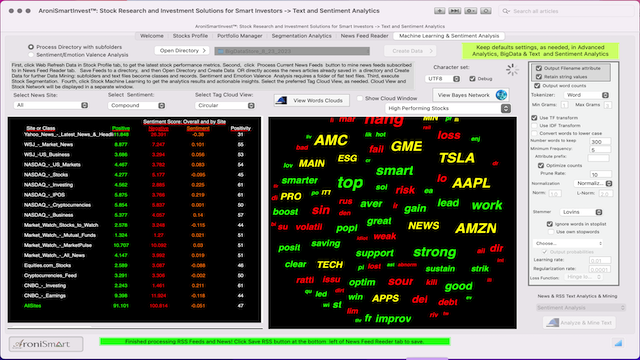Click the chevron icon in Open Directory
The width and height of the screenshot is (640, 360).
point(204,51)
